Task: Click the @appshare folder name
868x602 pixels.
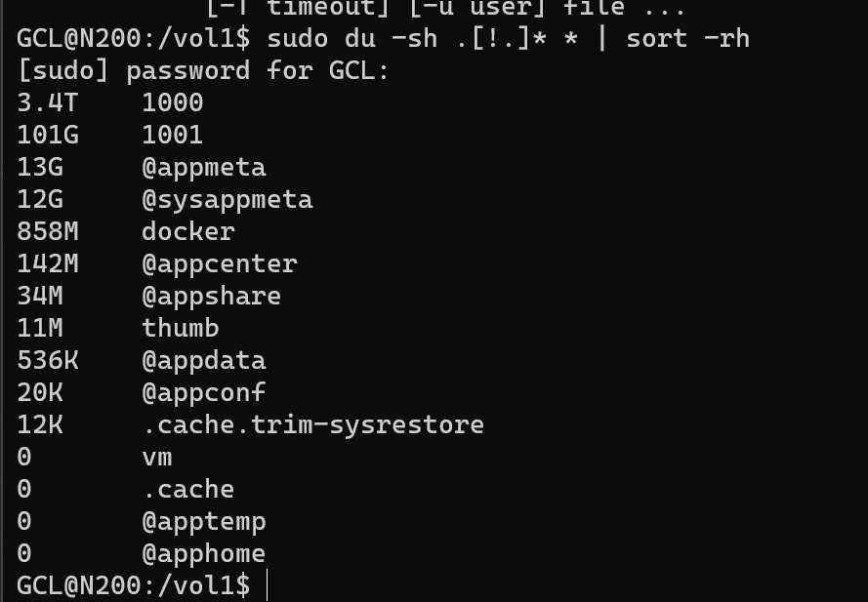Action: (211, 297)
